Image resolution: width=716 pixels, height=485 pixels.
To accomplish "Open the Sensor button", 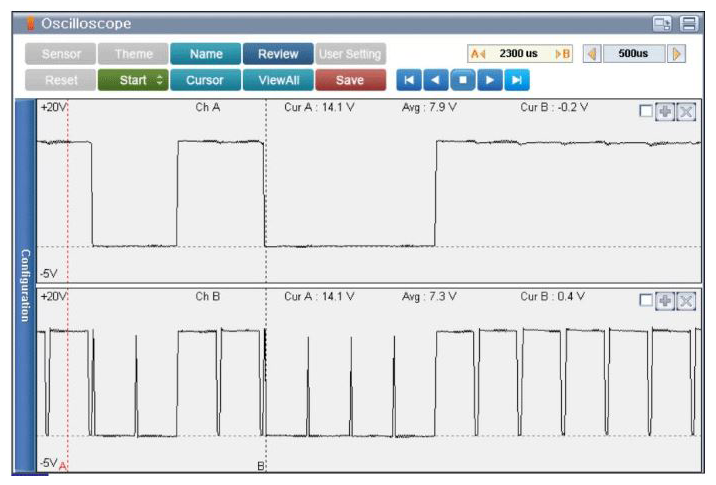I will pyautogui.click(x=61, y=54).
